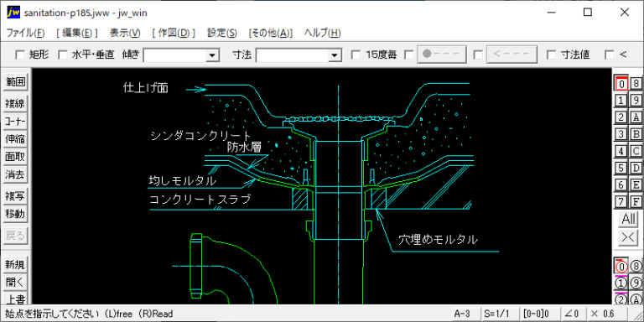Activate the 複線 double-line tool
Screen dimensions: 644x322
tap(15, 103)
